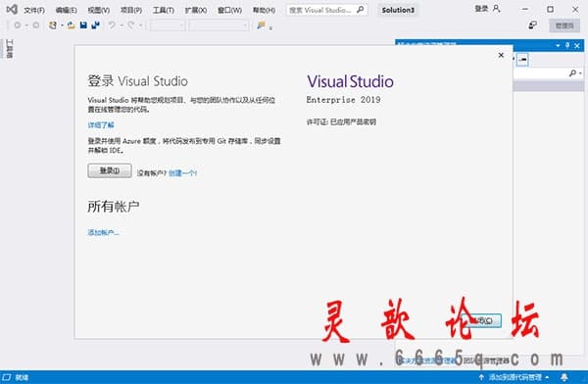Click the side panel search magnifier icon
The height and width of the screenshot is (384, 588).
(572, 73)
